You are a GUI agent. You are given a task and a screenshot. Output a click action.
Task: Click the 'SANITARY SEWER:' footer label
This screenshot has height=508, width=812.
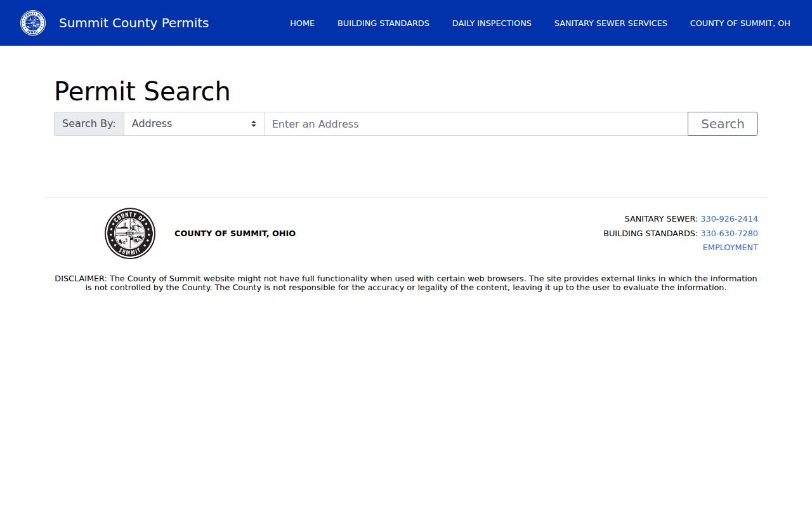[661, 219]
